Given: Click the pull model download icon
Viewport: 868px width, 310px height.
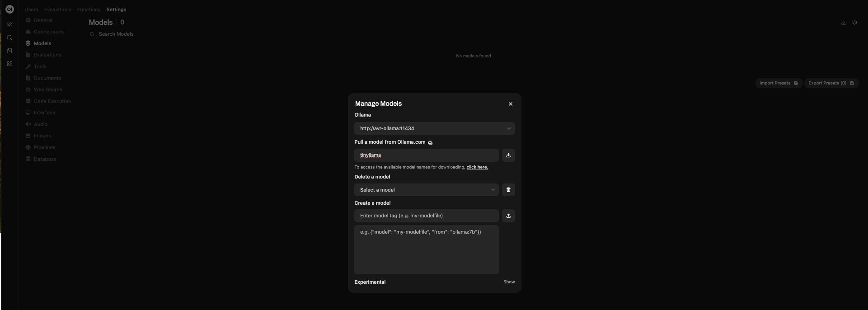Looking at the screenshot, I should coord(508,155).
